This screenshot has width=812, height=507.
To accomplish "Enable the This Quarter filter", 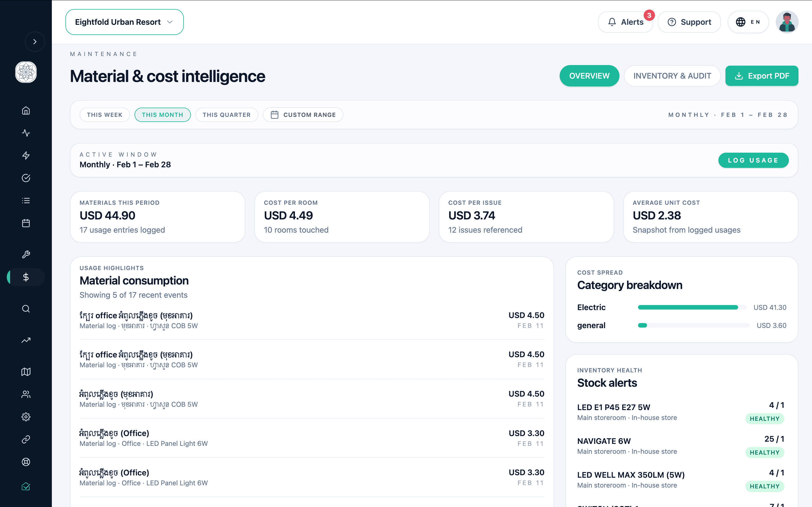I will [x=227, y=115].
